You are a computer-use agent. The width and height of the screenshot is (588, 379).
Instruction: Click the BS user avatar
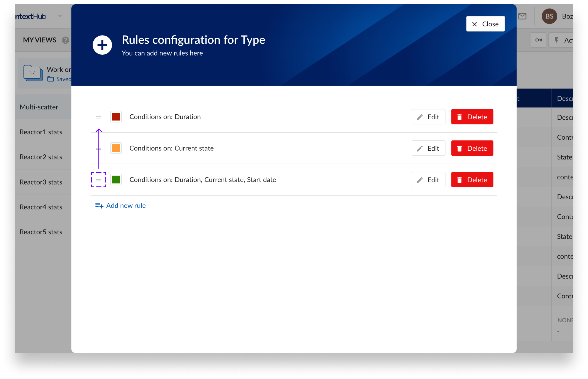(x=549, y=17)
